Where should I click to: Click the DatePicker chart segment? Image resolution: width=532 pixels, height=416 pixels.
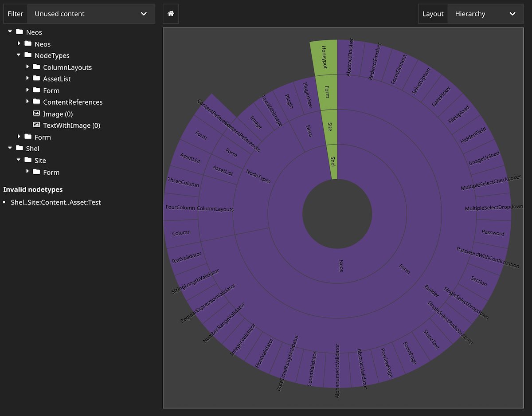pos(441,96)
